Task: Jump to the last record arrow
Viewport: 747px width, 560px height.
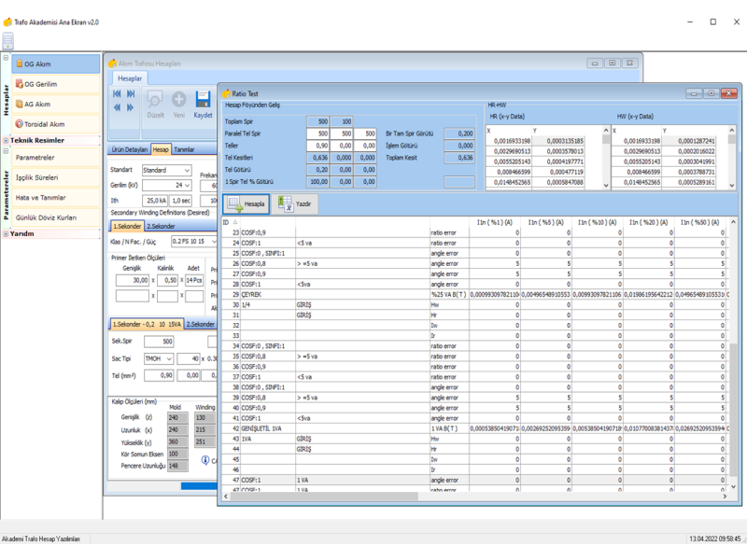Action: pos(129,93)
